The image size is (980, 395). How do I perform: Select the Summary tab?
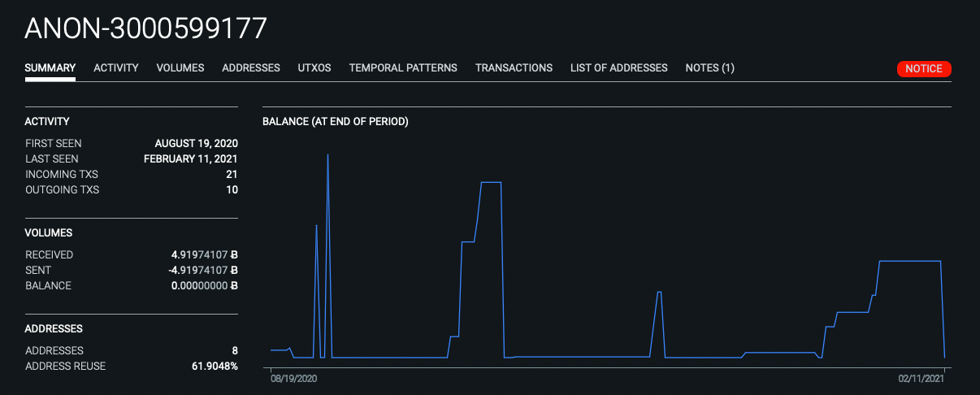click(50, 68)
